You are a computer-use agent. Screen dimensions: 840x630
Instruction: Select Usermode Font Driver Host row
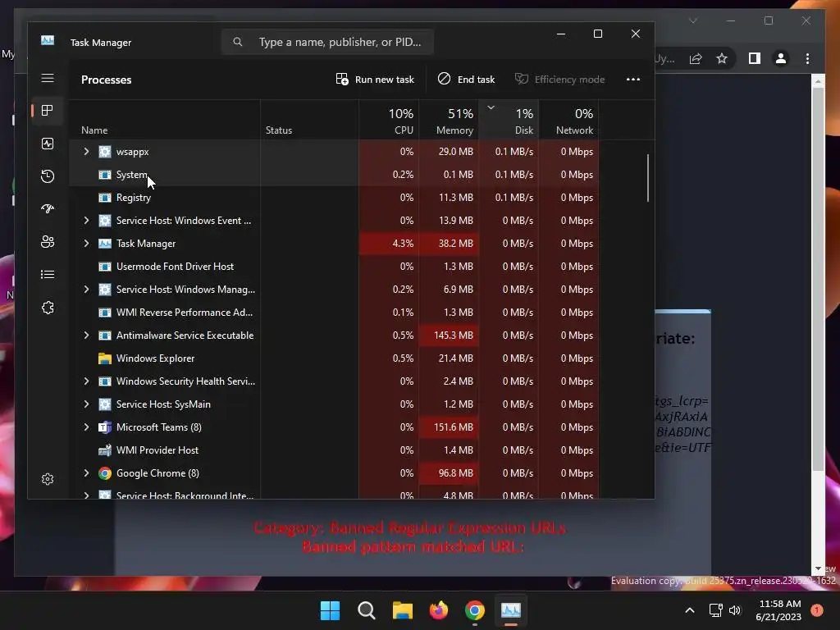coord(334,267)
